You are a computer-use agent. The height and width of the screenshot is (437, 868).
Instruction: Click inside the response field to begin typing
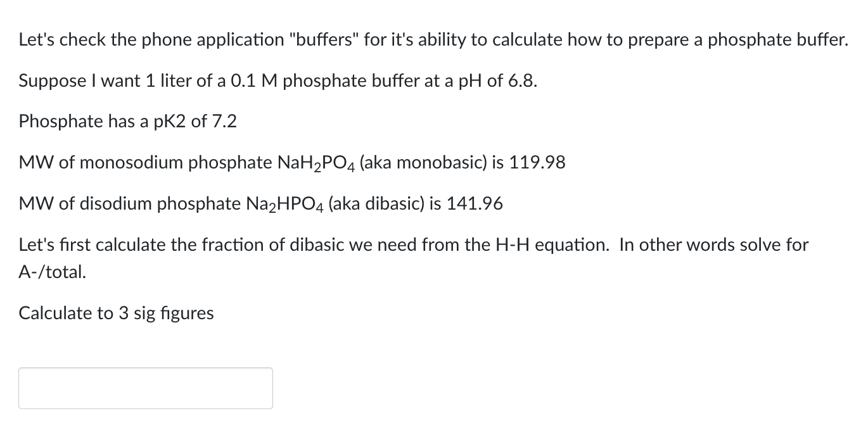click(144, 388)
